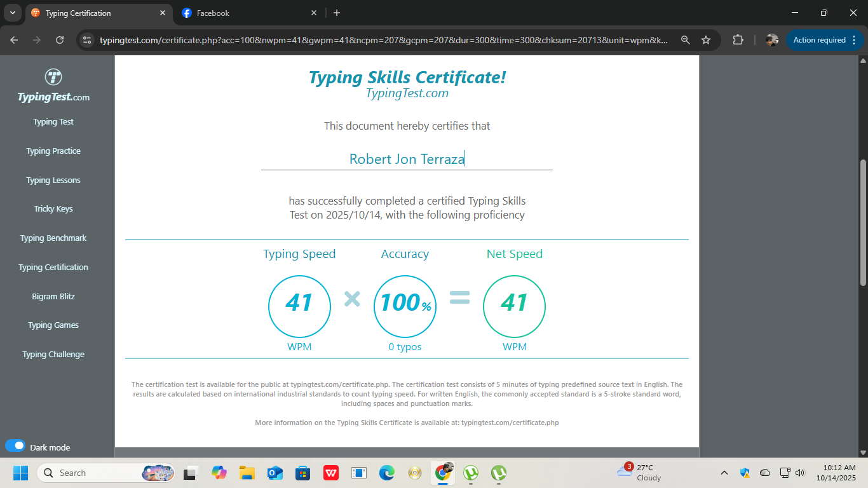Go back to previous page
This screenshot has width=868, height=488.
pos(14,40)
